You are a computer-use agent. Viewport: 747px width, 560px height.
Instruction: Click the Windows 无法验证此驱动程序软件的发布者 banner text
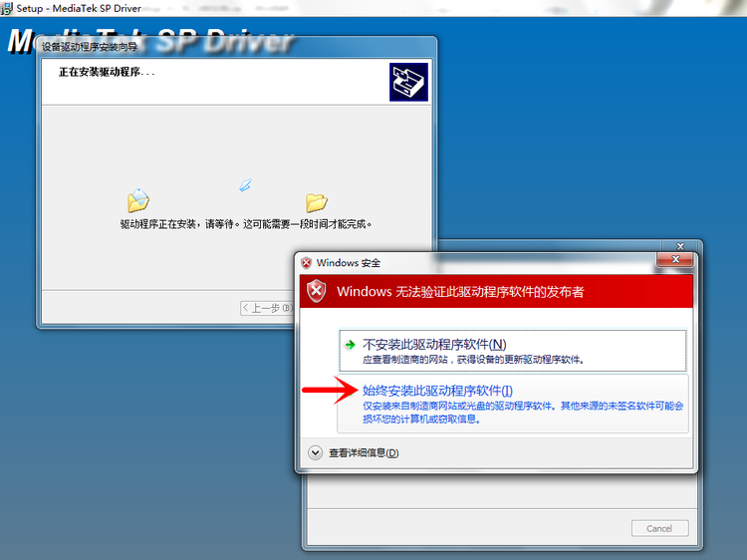460,292
